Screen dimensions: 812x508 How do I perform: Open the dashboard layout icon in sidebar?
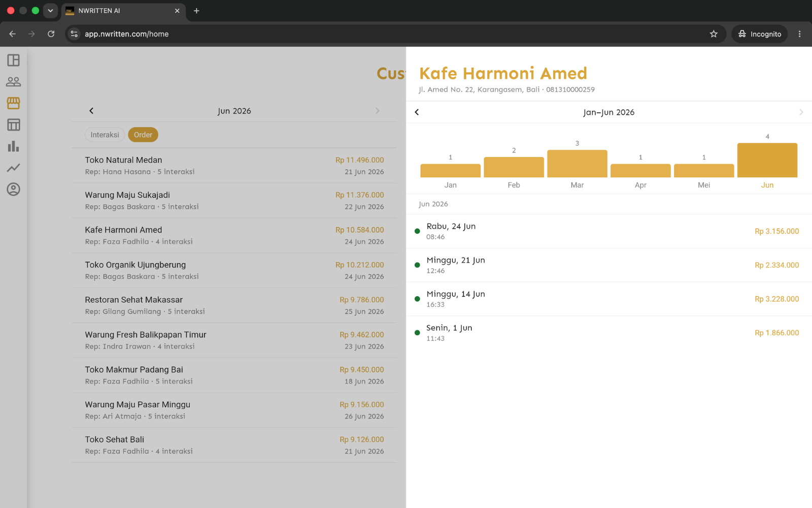click(14, 60)
